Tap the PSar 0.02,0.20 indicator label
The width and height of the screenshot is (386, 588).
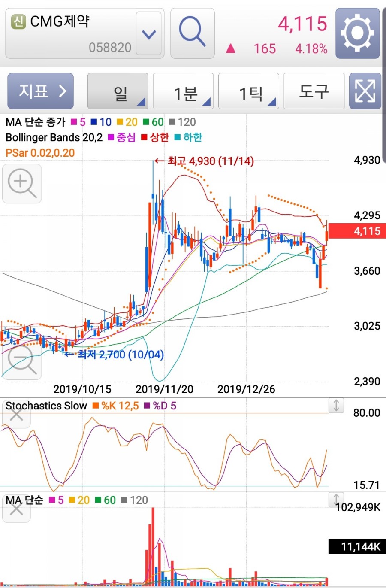click(x=40, y=153)
